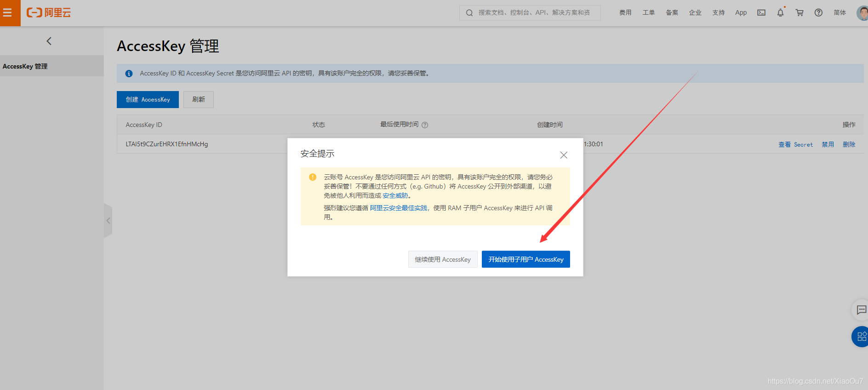Click the search magnifier icon

469,13
